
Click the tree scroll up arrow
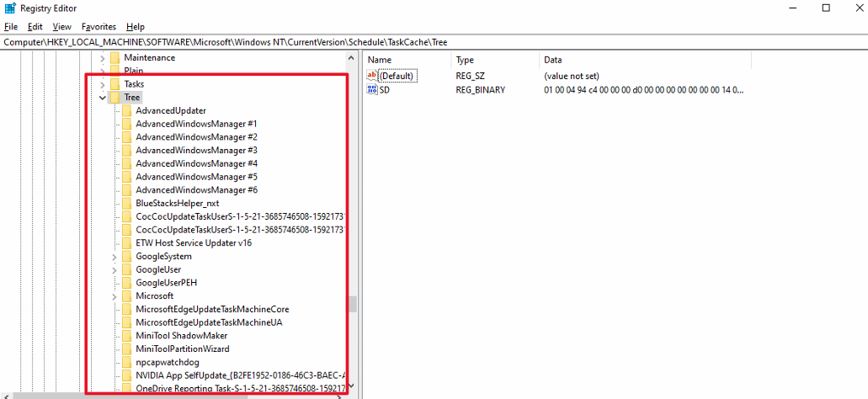[352, 57]
